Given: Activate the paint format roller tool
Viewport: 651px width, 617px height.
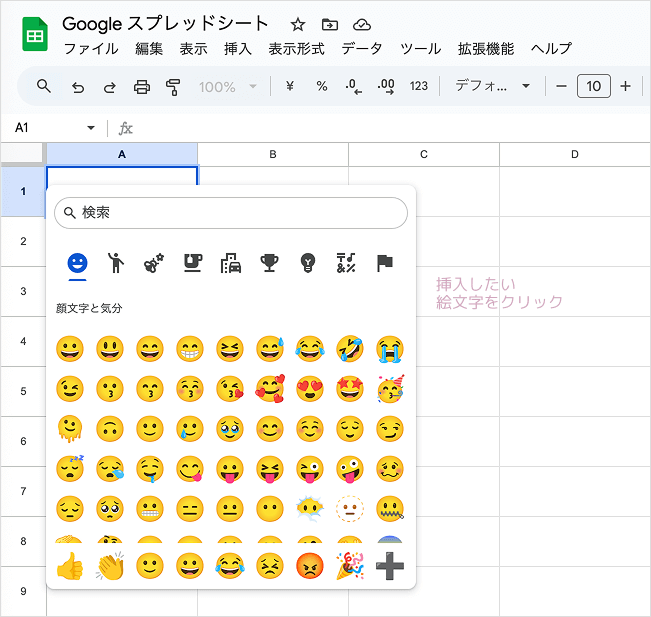Looking at the screenshot, I should click(x=173, y=87).
